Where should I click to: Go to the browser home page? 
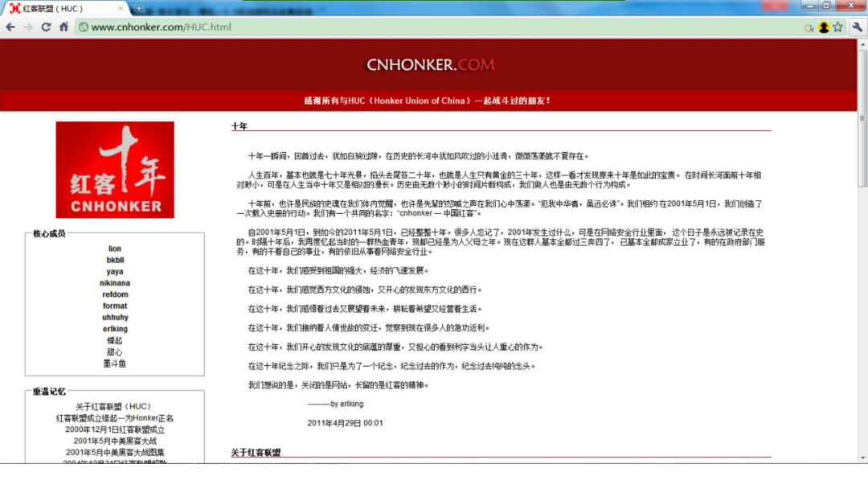tap(63, 27)
